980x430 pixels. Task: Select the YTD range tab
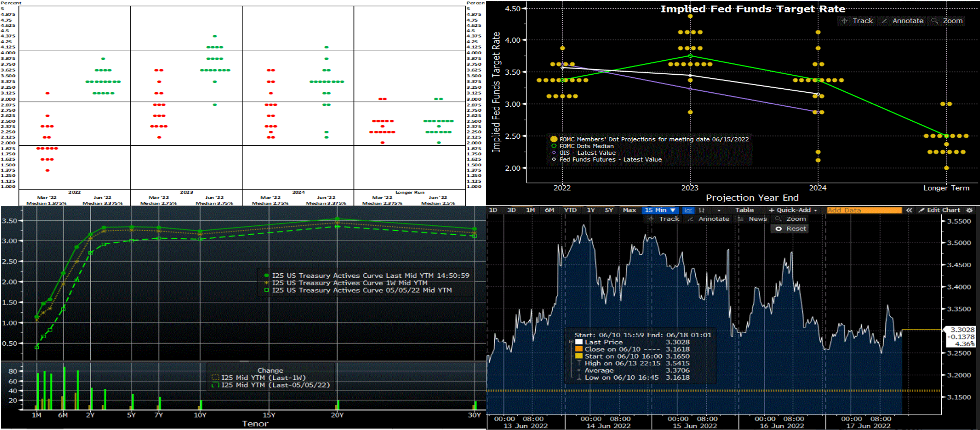[x=570, y=210]
